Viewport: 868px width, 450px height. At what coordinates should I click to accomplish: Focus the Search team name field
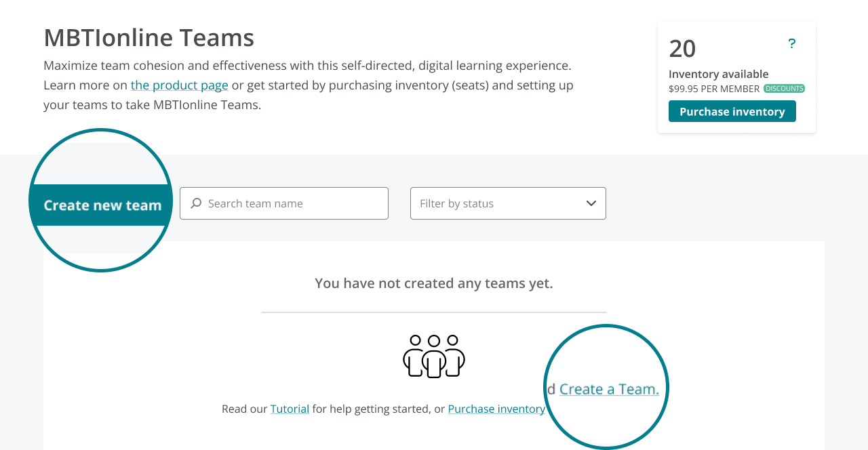tap(284, 203)
